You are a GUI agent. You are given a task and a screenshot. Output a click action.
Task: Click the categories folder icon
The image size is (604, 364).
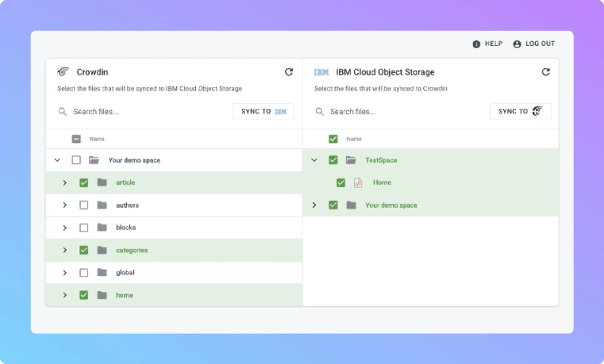102,250
